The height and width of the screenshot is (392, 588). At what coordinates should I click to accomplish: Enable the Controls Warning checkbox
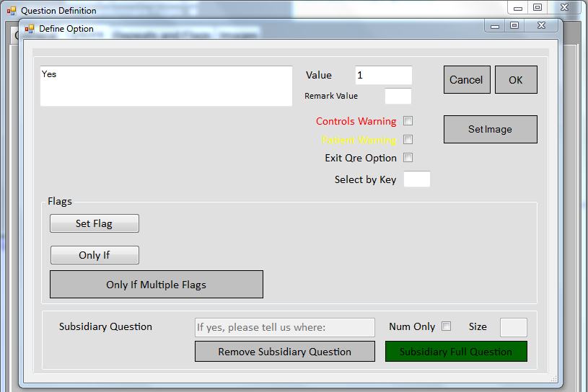pyautogui.click(x=408, y=121)
